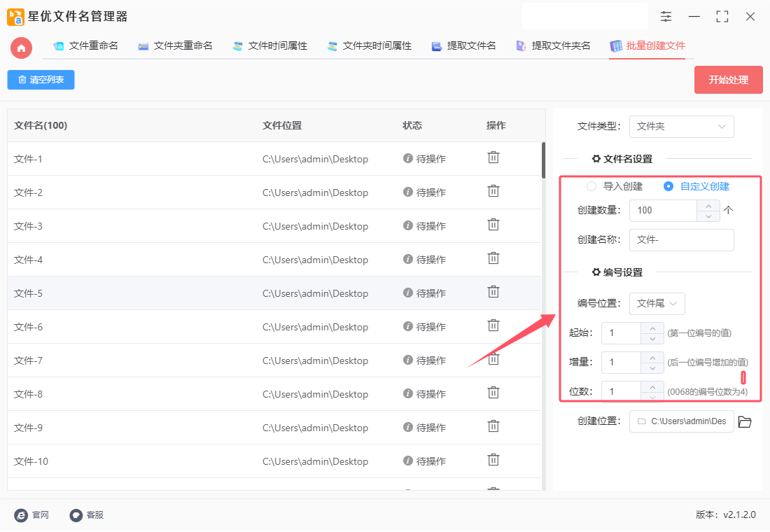Delete row 文件-9 with trash icon
Screen dimensions: 770x532
pos(493,426)
